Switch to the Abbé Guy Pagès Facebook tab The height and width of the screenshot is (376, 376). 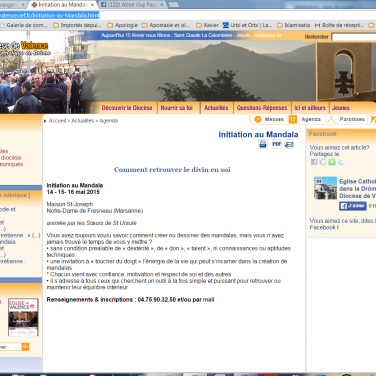click(x=133, y=5)
